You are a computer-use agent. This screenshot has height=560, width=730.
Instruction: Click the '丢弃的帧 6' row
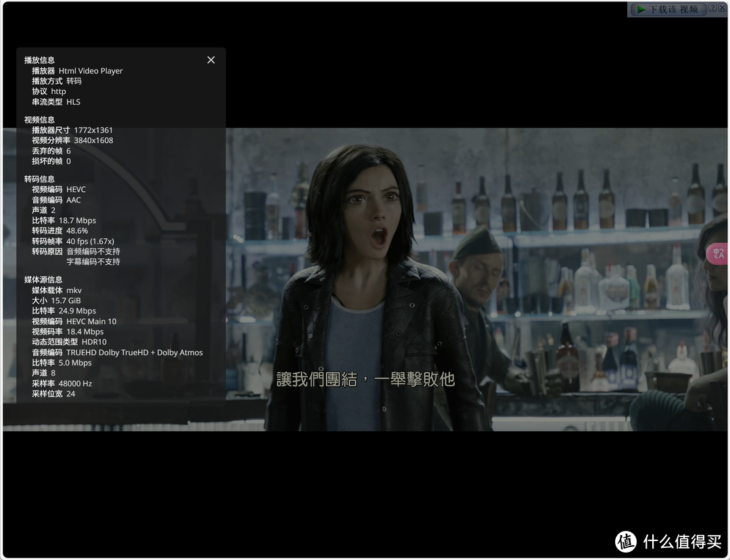click(x=51, y=151)
